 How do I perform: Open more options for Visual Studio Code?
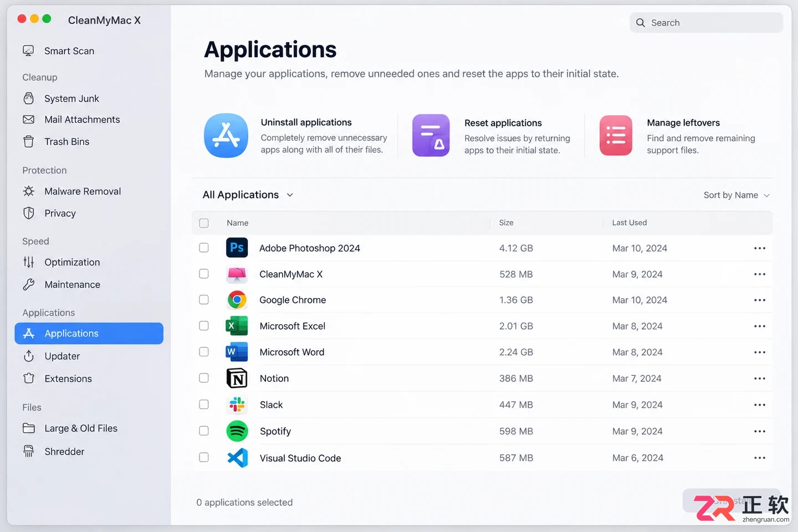(x=760, y=458)
